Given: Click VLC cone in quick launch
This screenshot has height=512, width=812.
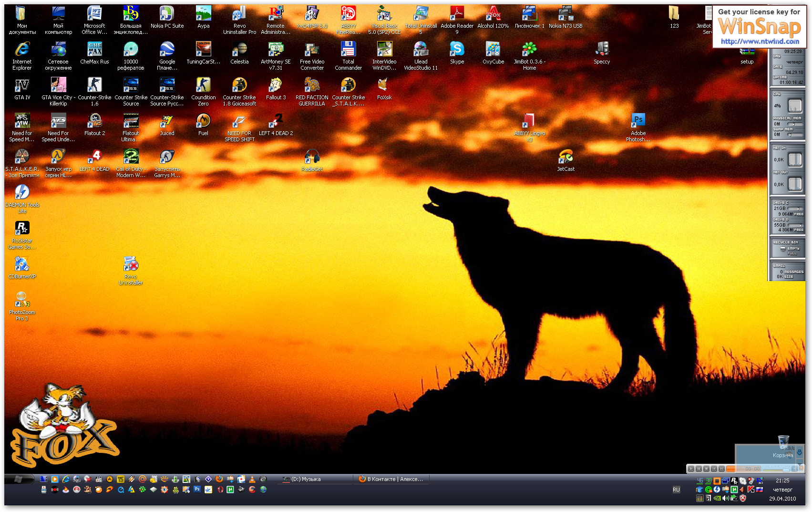Looking at the screenshot, I should [x=252, y=479].
